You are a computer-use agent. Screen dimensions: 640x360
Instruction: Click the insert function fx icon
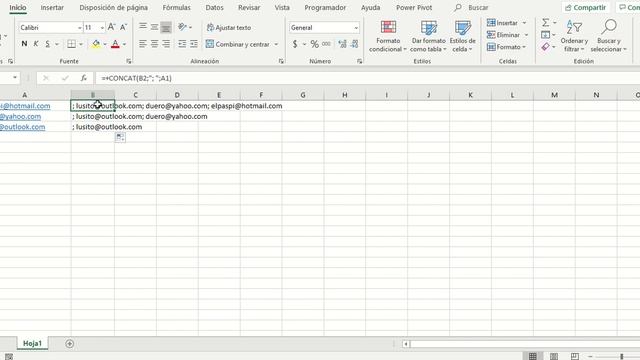[x=83, y=78]
